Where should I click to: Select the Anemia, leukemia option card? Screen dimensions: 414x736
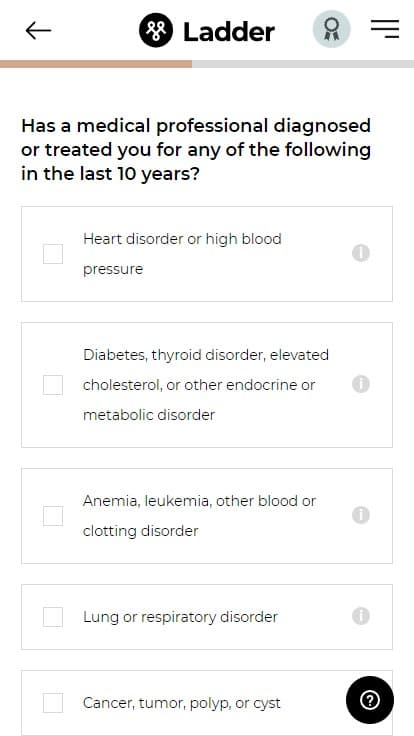207,516
